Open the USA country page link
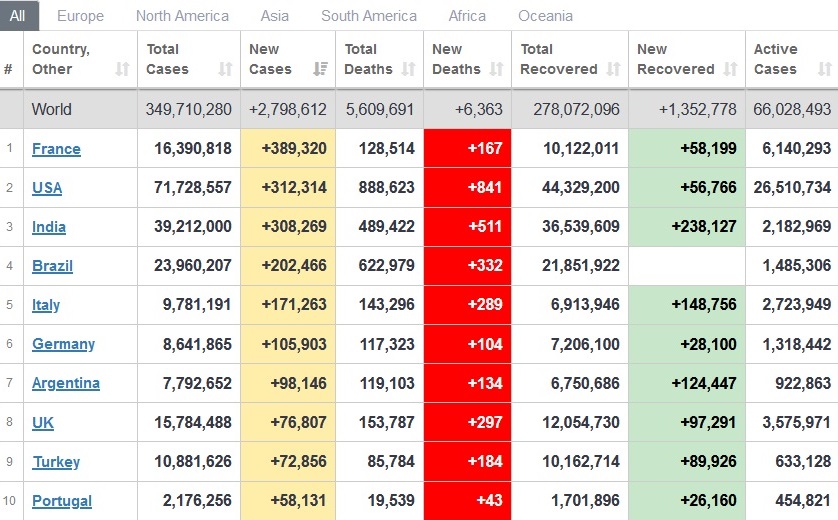This screenshot has height=520, width=838. point(47,188)
